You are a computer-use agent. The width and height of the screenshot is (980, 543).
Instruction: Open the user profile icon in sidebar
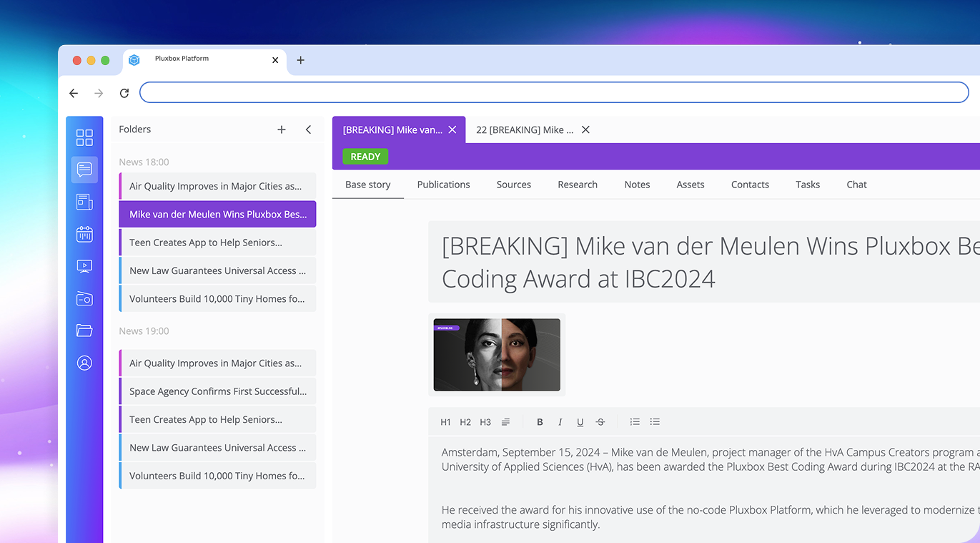[84, 363]
